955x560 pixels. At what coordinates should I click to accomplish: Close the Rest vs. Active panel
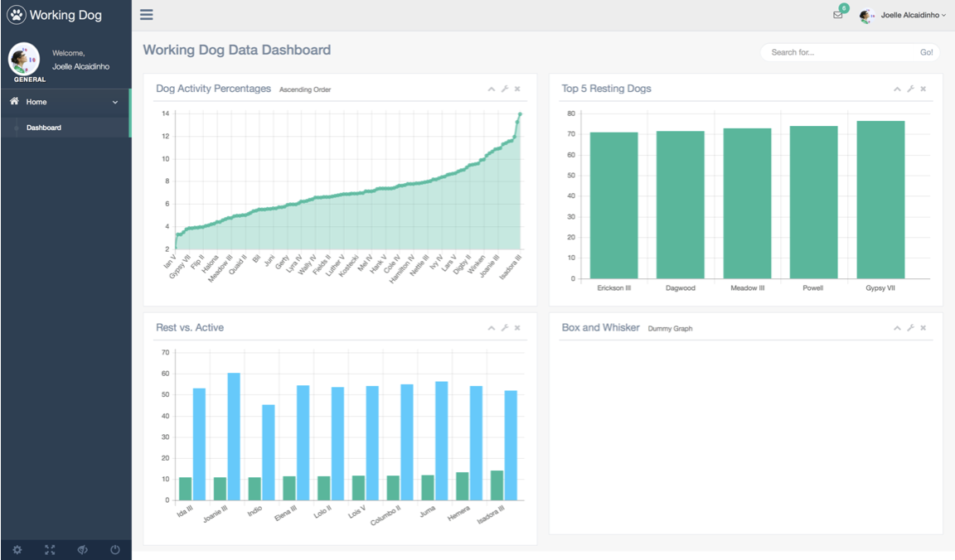click(x=517, y=328)
